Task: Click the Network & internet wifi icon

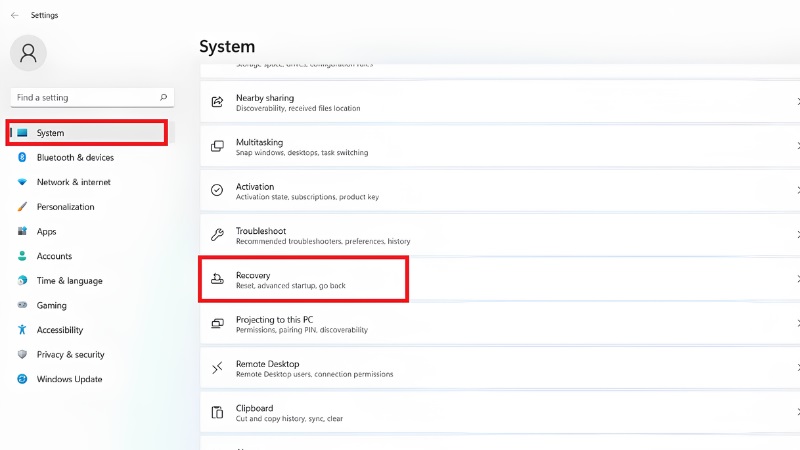Action: point(22,182)
